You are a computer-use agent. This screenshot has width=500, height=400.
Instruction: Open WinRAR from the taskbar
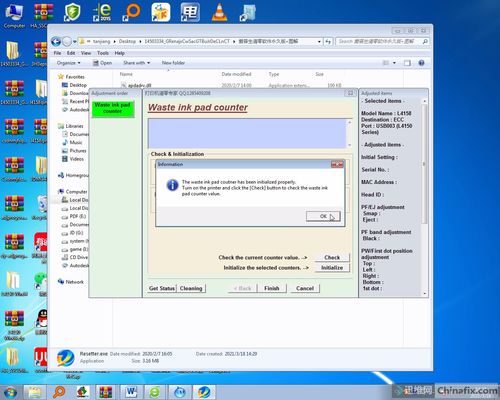(x=105, y=392)
